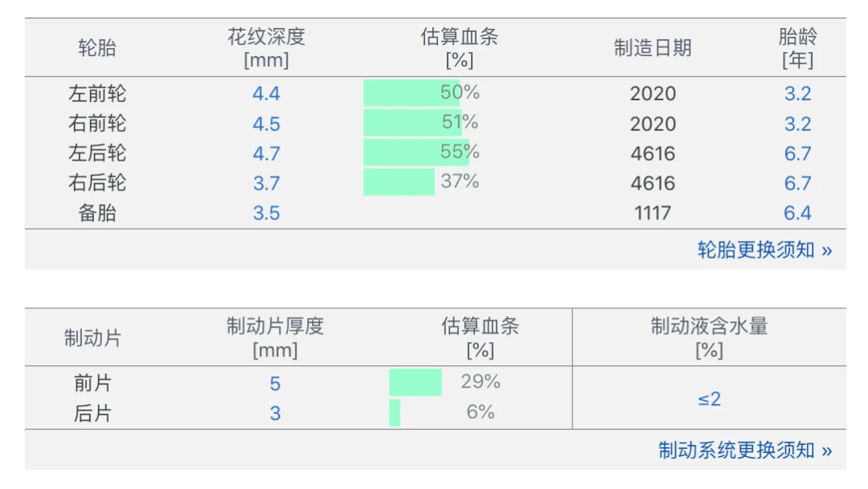Select the 左前轮 tread depth 4.4
This screenshot has height=489, width=868.
266,94
